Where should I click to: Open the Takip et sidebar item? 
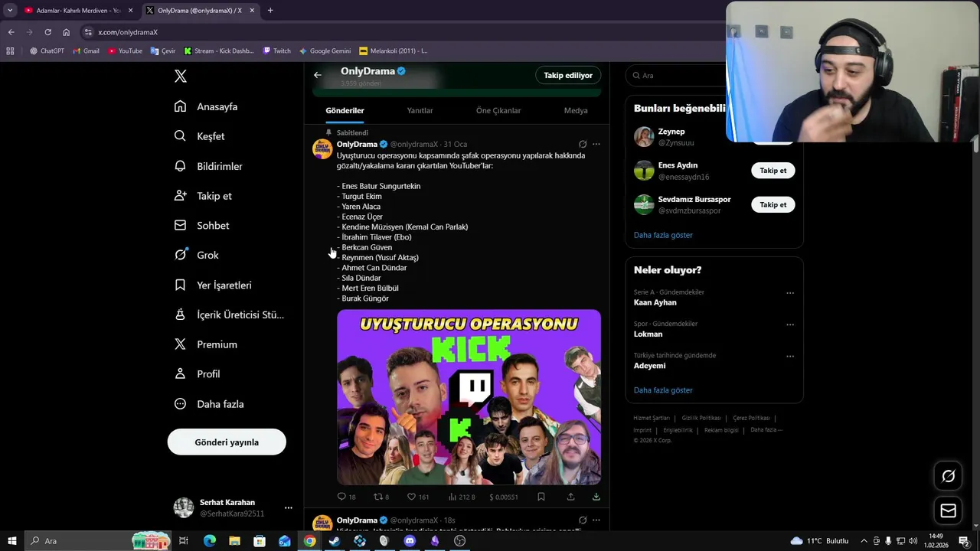pos(203,196)
